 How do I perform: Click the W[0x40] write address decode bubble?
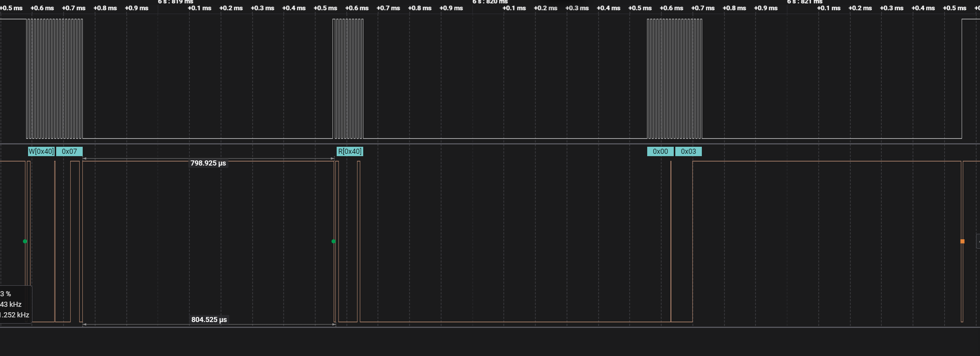pyautogui.click(x=41, y=151)
